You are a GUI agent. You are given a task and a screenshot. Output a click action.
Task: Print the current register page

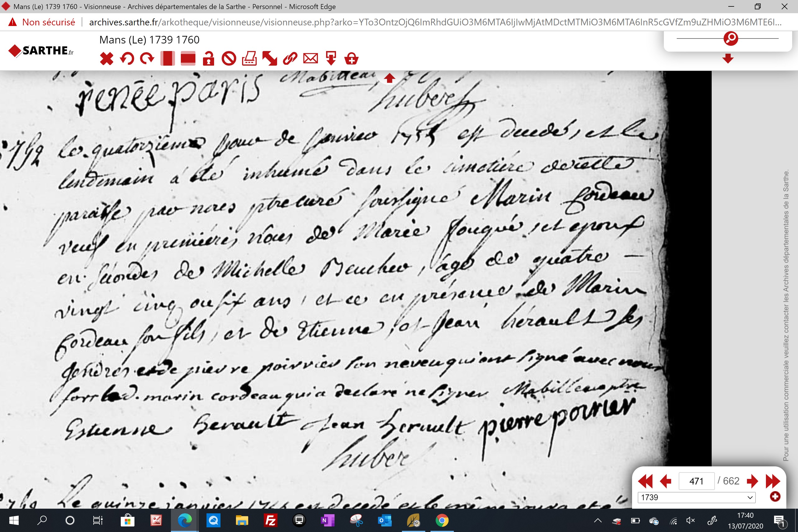point(249,59)
